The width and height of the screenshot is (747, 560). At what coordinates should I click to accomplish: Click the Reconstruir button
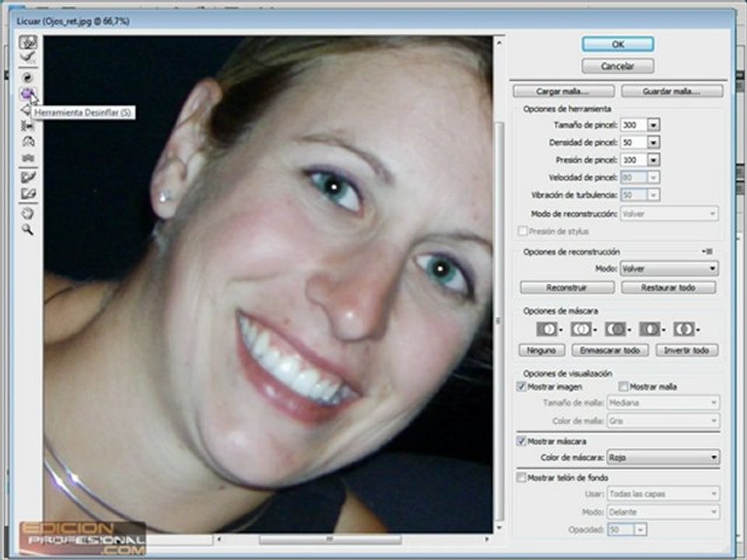pyautogui.click(x=567, y=288)
